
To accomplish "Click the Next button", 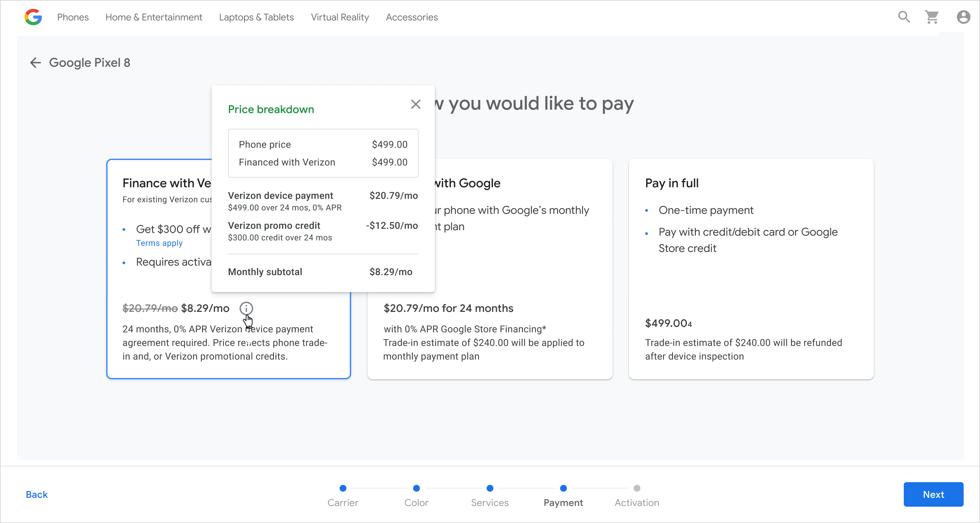I will (933, 494).
